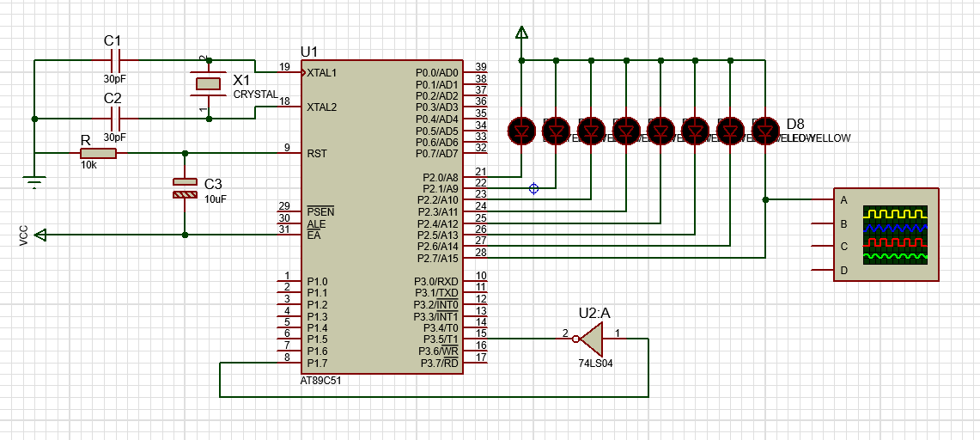Click the blue wire junction marker near pin 22
Image resolution: width=980 pixels, height=440 pixels.
pos(533,188)
